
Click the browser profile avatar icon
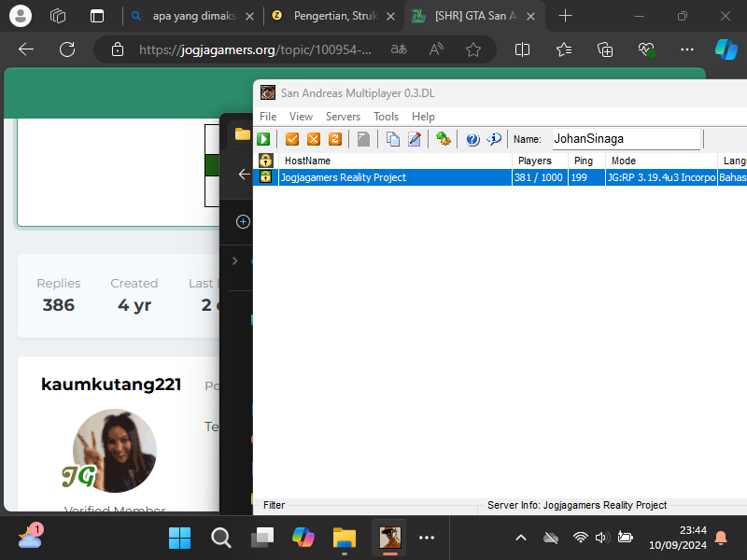click(x=21, y=16)
